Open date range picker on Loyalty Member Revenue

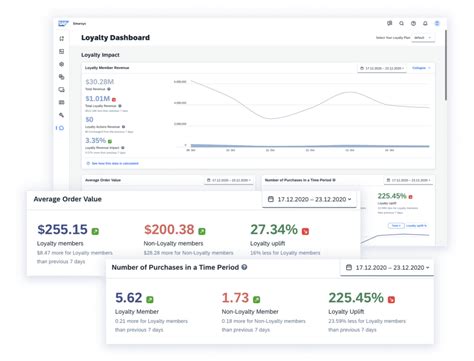[x=382, y=68]
